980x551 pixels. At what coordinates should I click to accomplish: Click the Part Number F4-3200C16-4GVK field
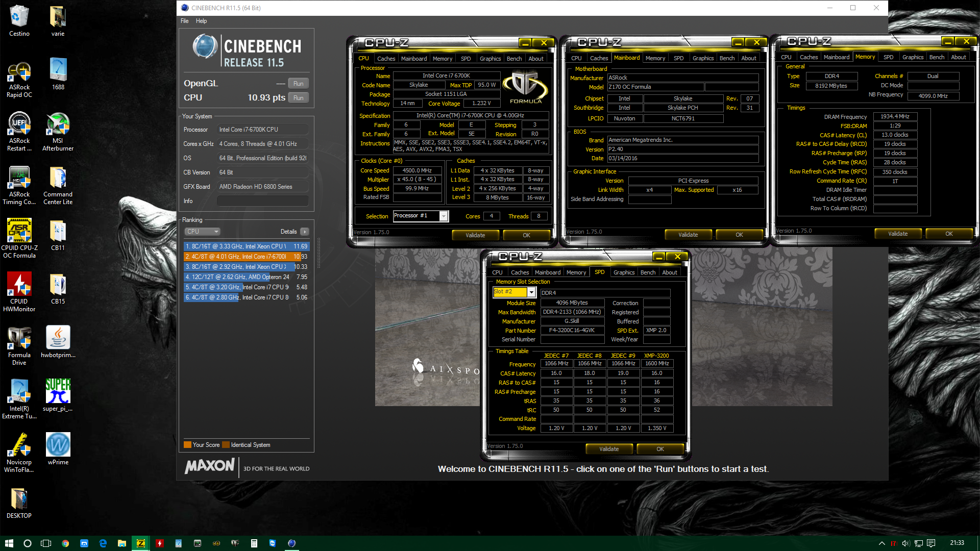(572, 330)
